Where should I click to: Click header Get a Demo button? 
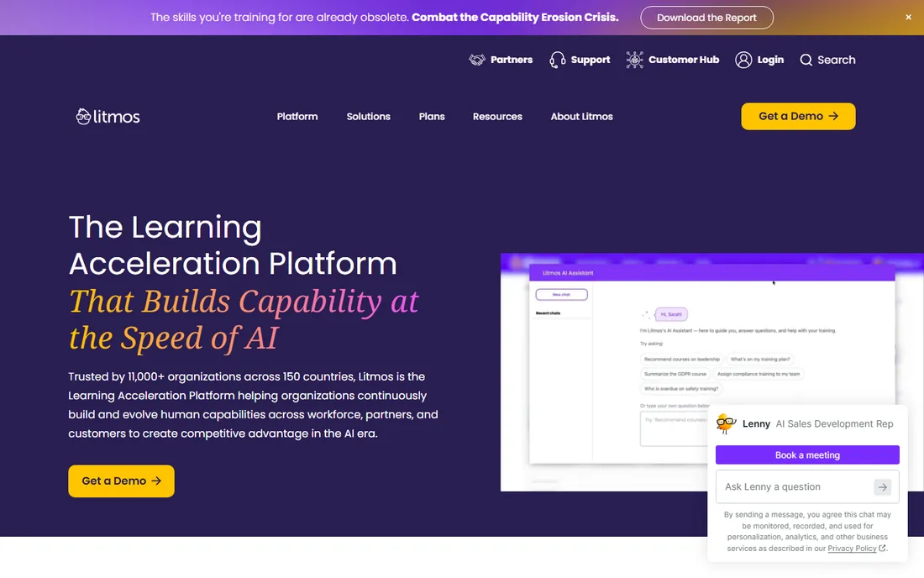click(x=798, y=117)
